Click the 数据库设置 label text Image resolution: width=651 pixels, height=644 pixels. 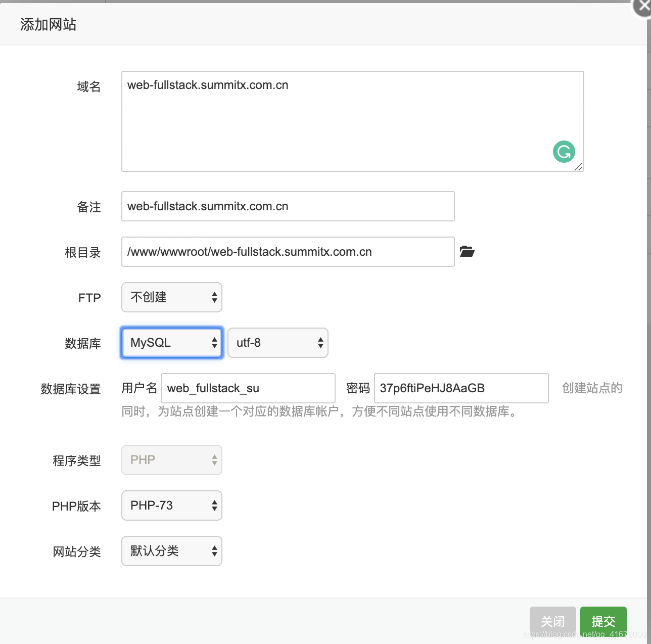pyautogui.click(x=70, y=389)
